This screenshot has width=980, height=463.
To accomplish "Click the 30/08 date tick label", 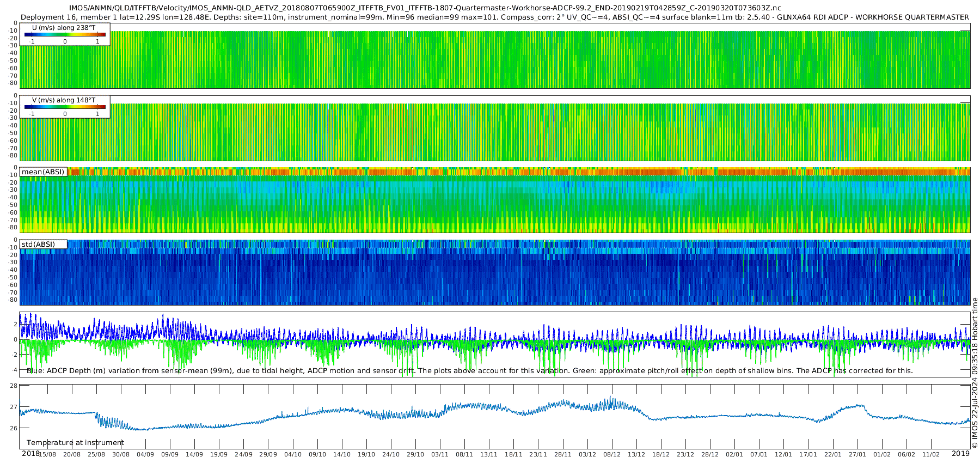I will pyautogui.click(x=121, y=454).
